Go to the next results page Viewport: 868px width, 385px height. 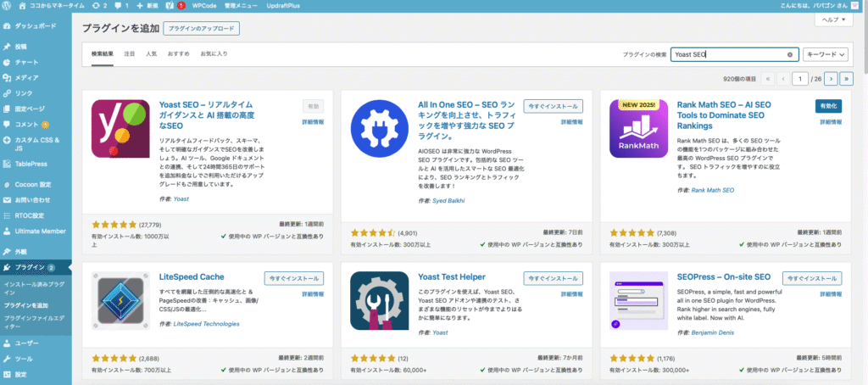coord(830,79)
